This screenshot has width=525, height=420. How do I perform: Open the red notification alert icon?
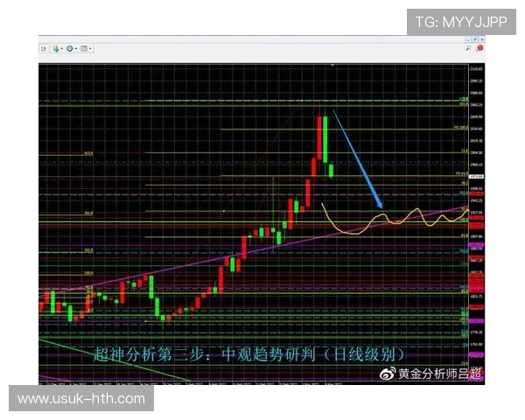pyautogui.click(x=479, y=48)
